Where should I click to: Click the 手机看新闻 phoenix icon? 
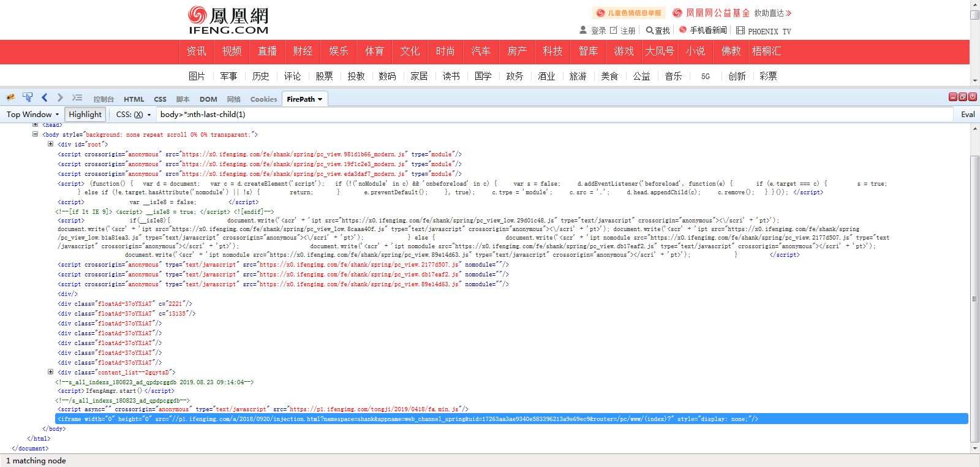(x=683, y=30)
